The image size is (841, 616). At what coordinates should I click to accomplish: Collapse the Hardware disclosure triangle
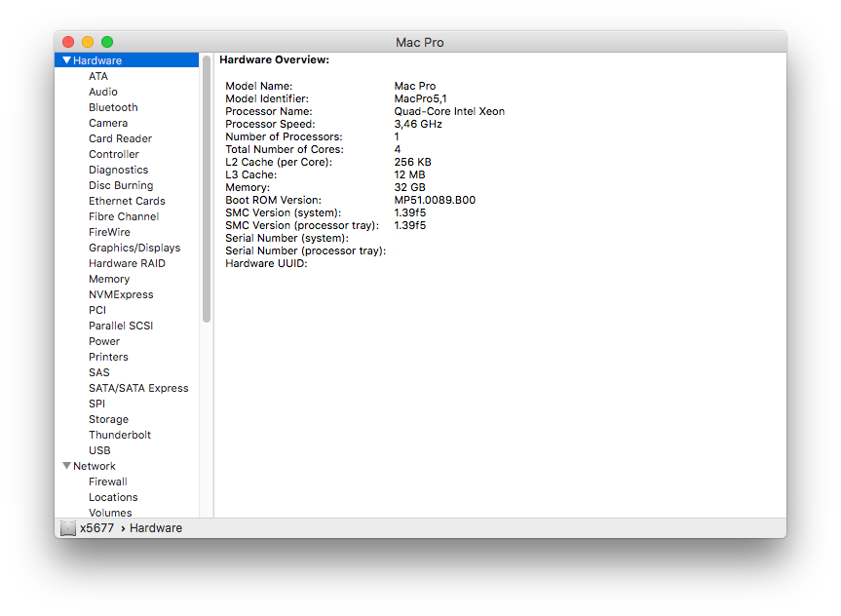tap(66, 60)
